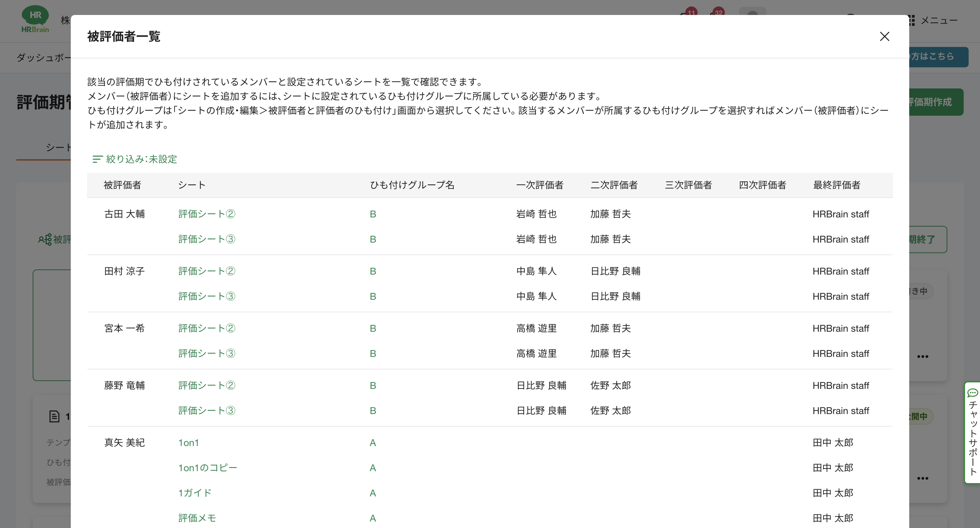Image resolution: width=980 pixels, height=528 pixels.
Task: Click 田中 太郎 in the 1on1 row
Action: [833, 442]
